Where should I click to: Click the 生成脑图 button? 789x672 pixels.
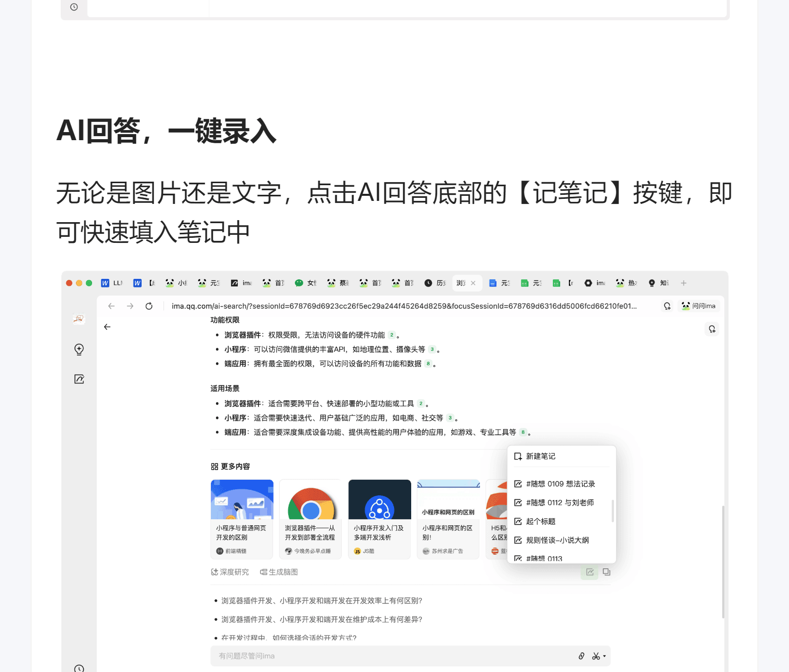[279, 572]
